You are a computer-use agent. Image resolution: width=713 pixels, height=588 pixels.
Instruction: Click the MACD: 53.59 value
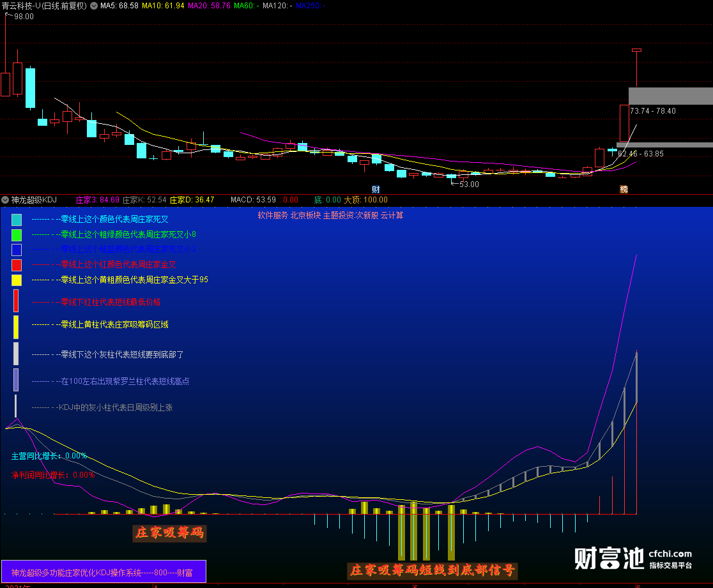tap(253, 199)
